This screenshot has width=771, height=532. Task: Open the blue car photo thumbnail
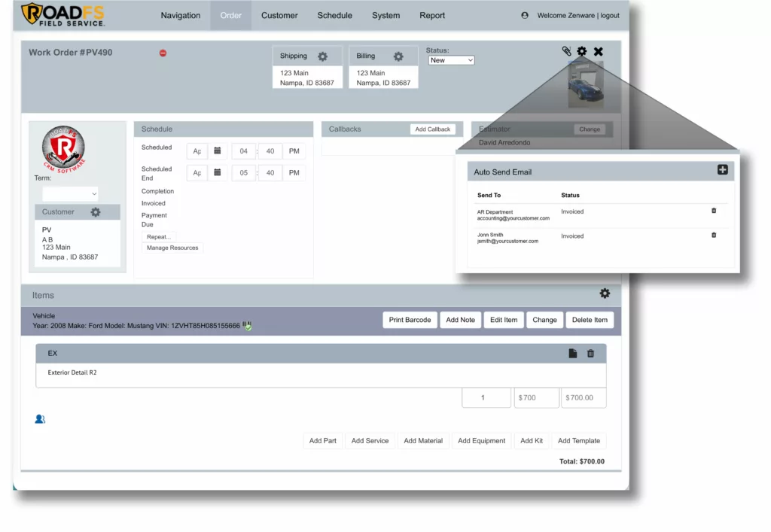[586, 84]
